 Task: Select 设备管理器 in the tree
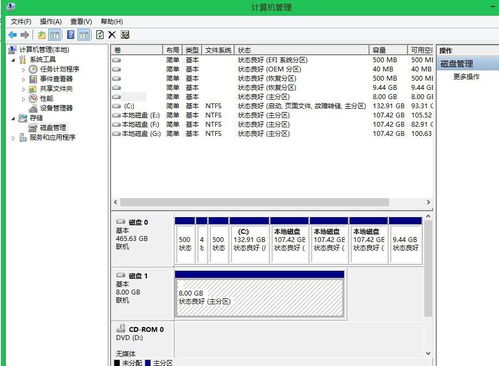pos(56,108)
